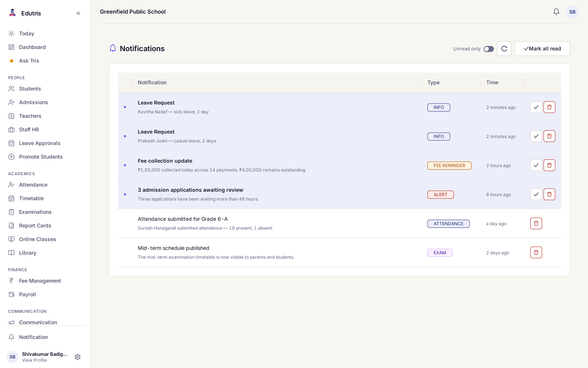Refresh the notifications list
This screenshot has width=588, height=368.
(504, 49)
